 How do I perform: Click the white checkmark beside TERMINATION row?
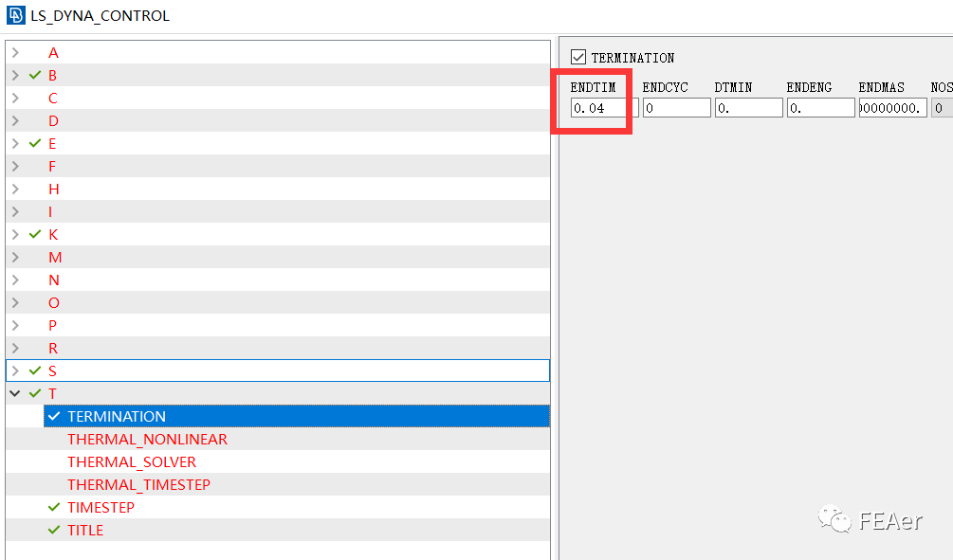click(54, 416)
